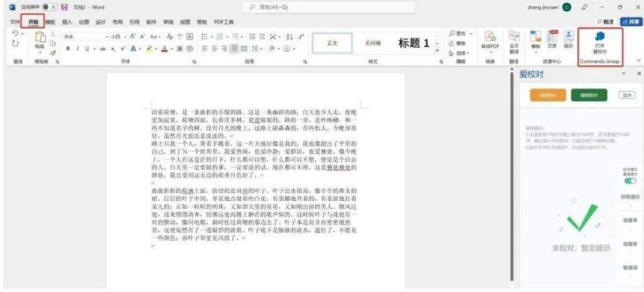Click the Clear Formatting icon

click(x=170, y=37)
